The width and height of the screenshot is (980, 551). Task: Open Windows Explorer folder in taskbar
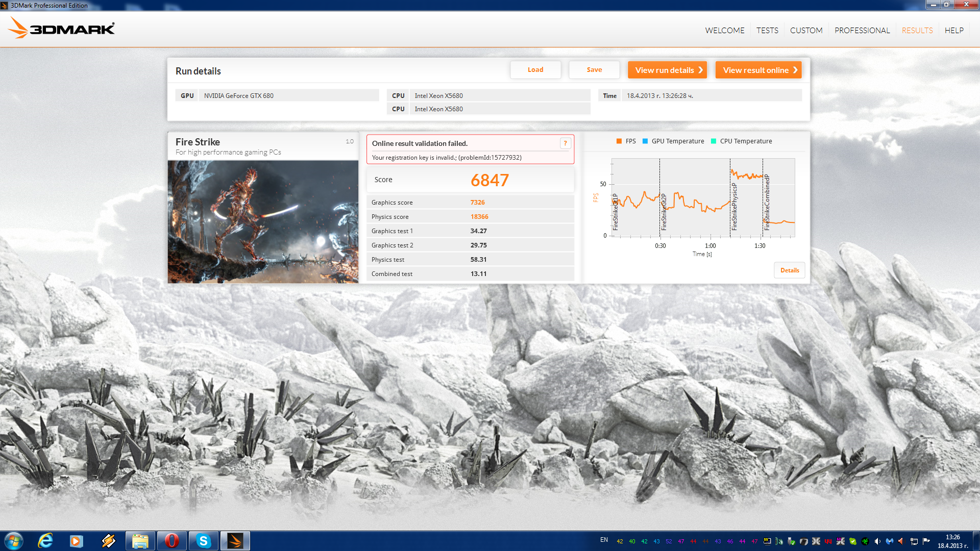(x=140, y=541)
